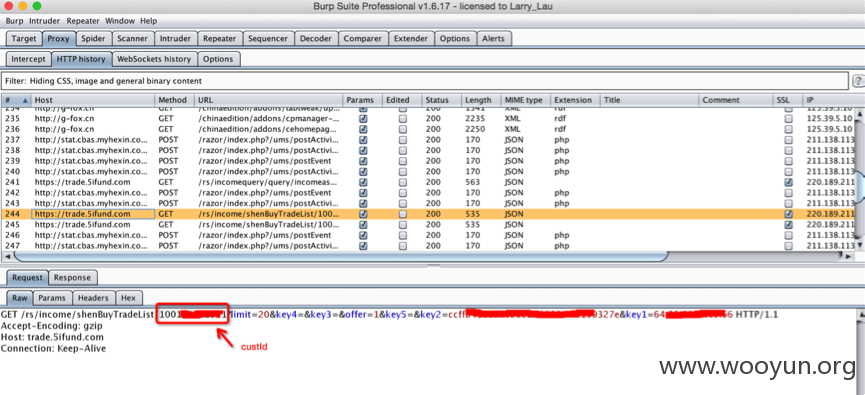Toggle Edited checkbox in row 245
The width and height of the screenshot is (865, 395).
(403, 225)
